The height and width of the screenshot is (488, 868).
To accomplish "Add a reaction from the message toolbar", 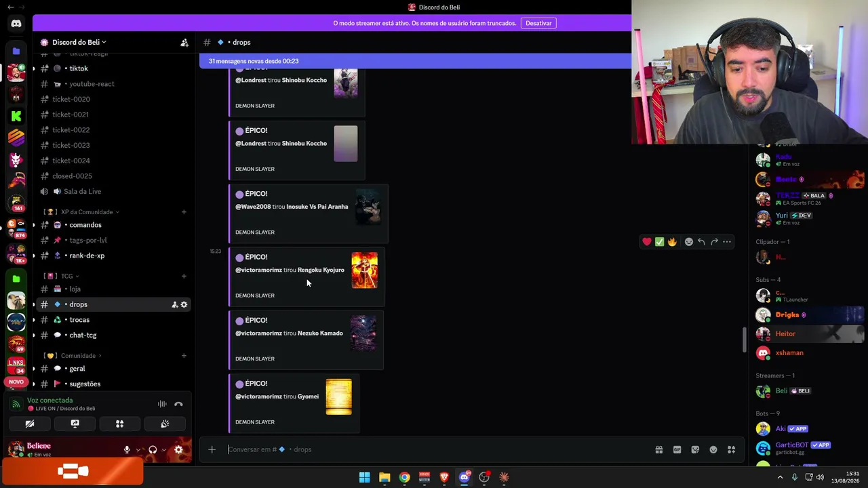I will coord(688,242).
